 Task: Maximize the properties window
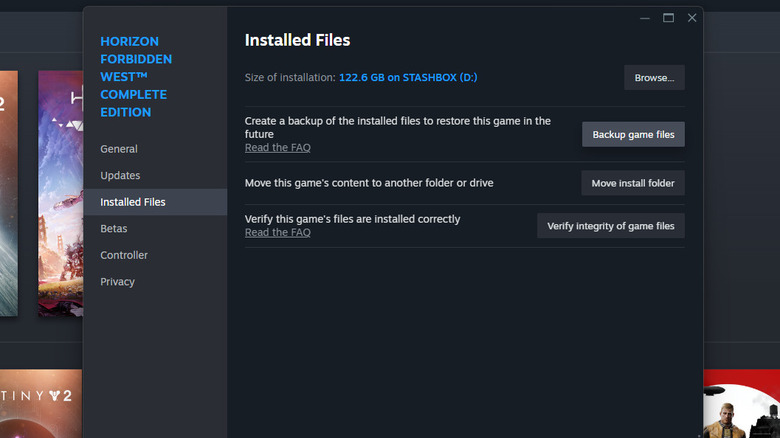(x=668, y=18)
